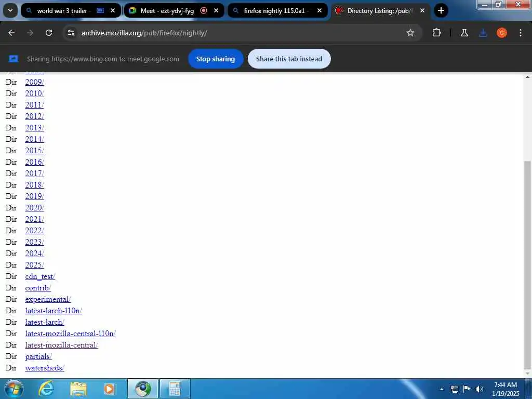Show hidden system tray icons arrow

click(x=442, y=389)
